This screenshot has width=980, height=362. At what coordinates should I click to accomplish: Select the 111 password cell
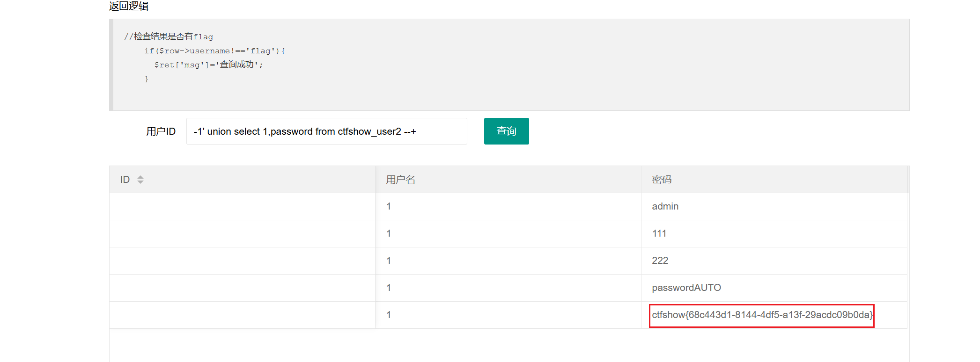(774, 234)
